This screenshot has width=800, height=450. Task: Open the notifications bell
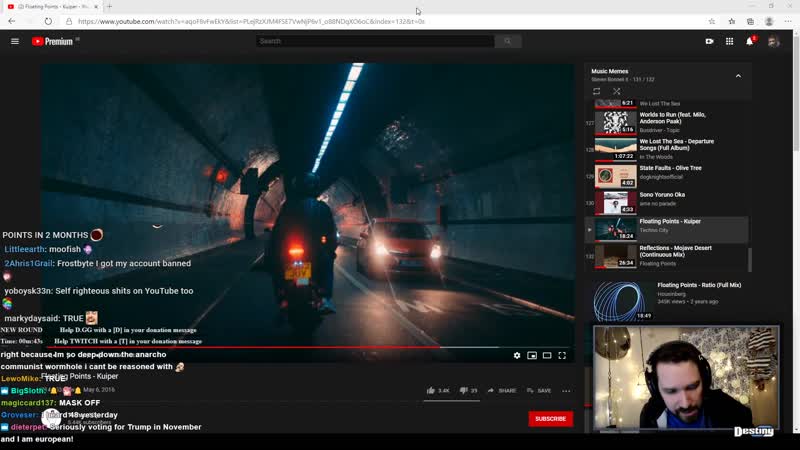coord(749,41)
